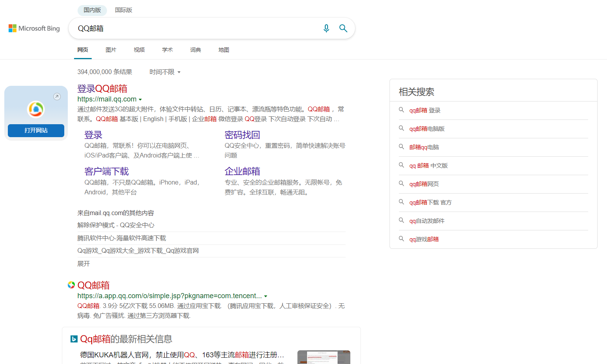Click search icon beside qq邮箱 登录

[401, 110]
